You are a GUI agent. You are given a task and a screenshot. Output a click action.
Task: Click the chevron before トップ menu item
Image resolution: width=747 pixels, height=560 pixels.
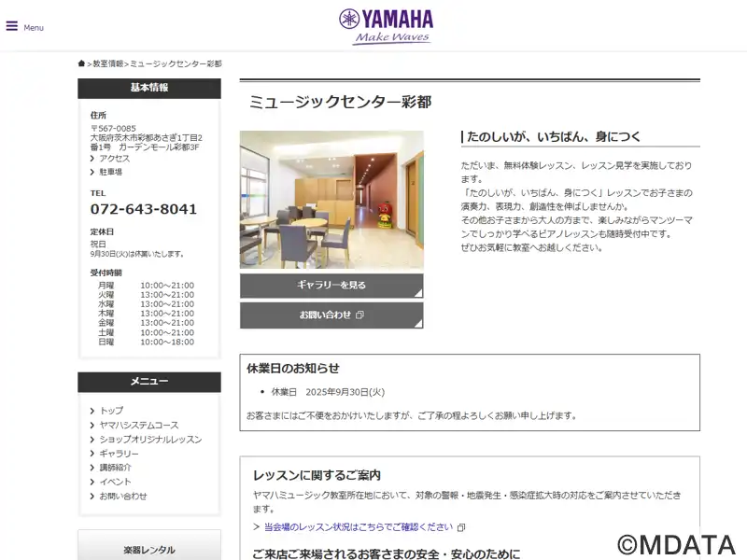coord(92,411)
